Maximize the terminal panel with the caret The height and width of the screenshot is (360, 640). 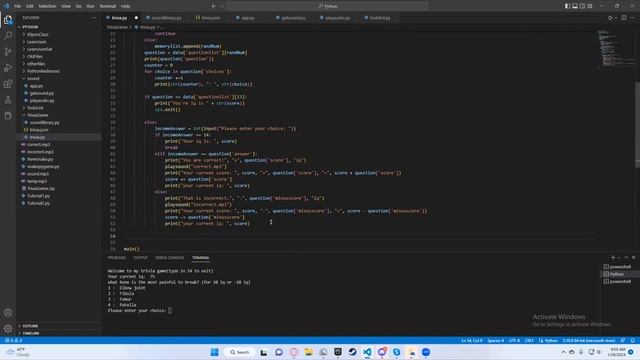click(x=626, y=258)
